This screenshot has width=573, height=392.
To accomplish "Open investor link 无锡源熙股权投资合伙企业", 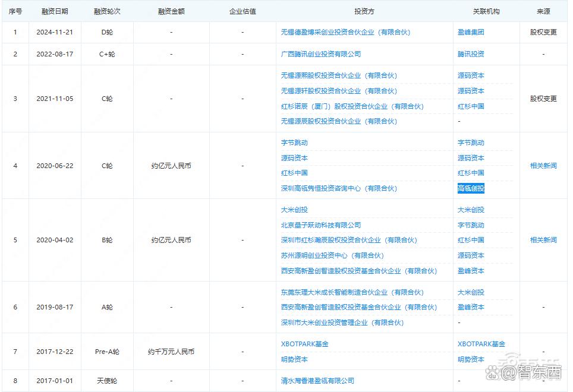I will pos(339,75).
